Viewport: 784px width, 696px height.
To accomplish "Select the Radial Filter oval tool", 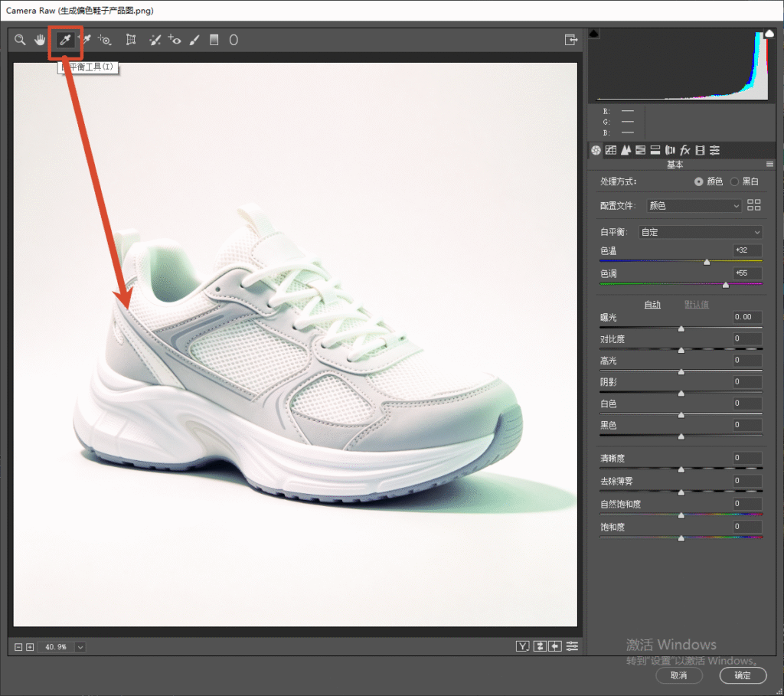I will pos(234,40).
